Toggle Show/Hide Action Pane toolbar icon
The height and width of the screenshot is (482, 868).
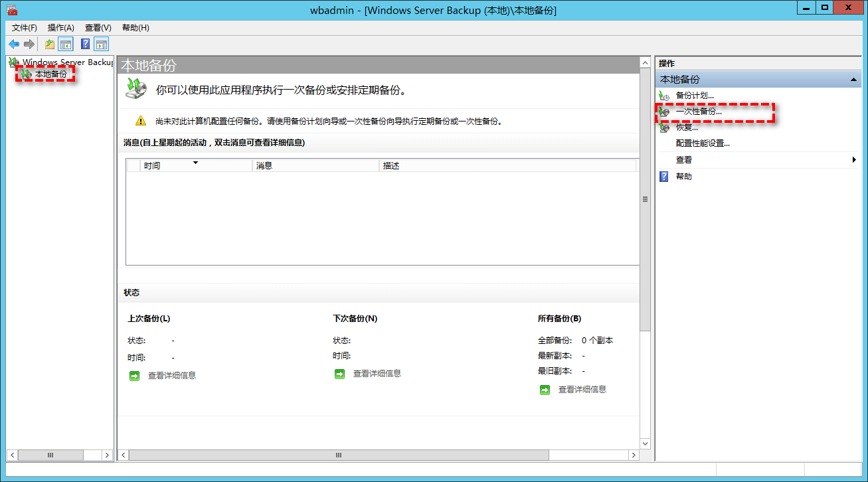click(x=101, y=44)
